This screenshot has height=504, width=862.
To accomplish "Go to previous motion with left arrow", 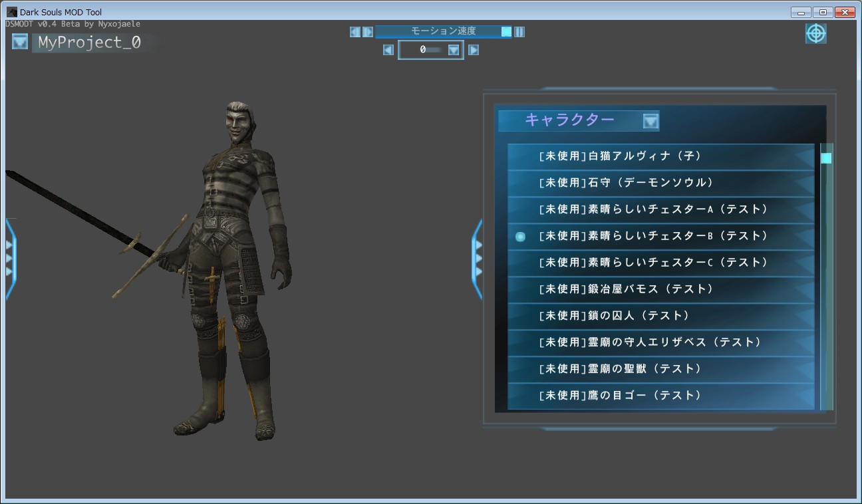I will click(388, 50).
